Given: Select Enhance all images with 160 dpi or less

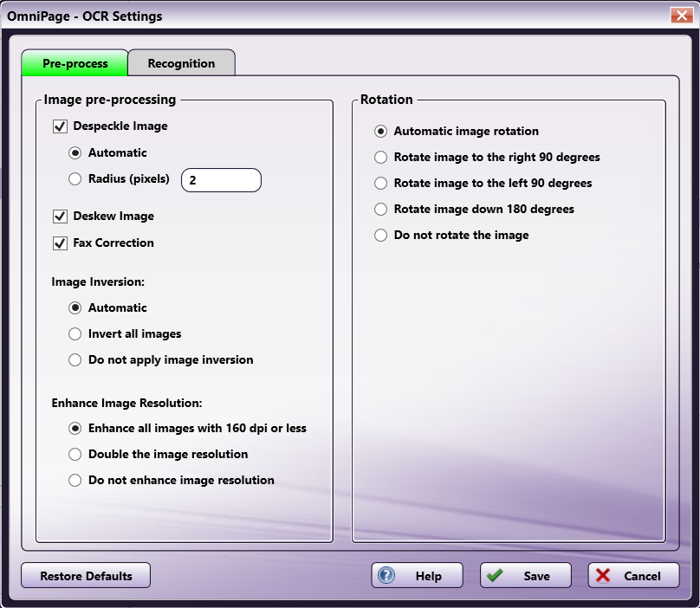Looking at the screenshot, I should tap(75, 429).
